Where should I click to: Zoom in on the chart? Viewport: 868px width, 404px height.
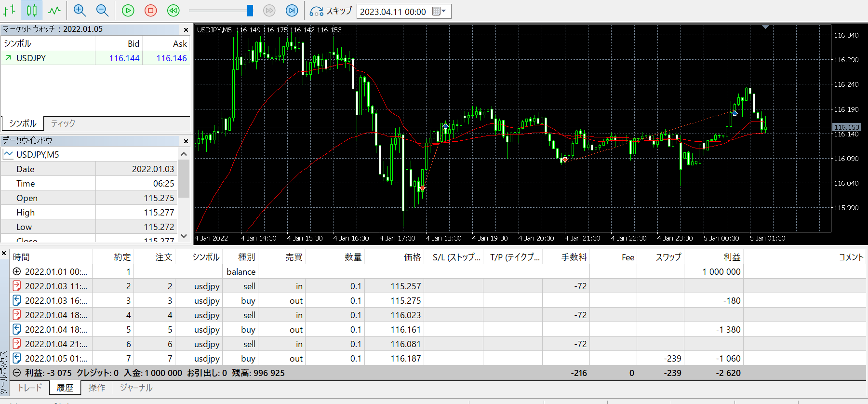coord(80,10)
